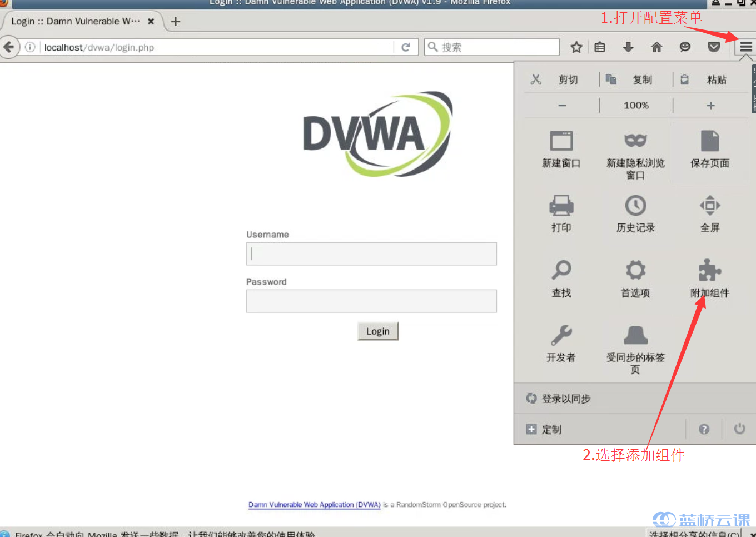Image resolution: width=756 pixels, height=537 pixels.
Task: Zoom in with the plus button
Action: tap(710, 105)
